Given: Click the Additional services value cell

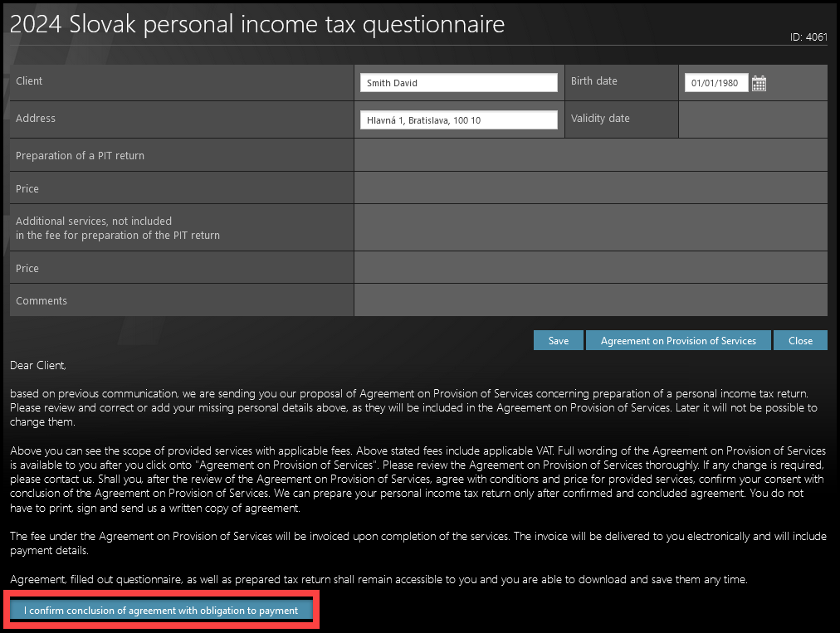Looking at the screenshot, I should 589,228.
